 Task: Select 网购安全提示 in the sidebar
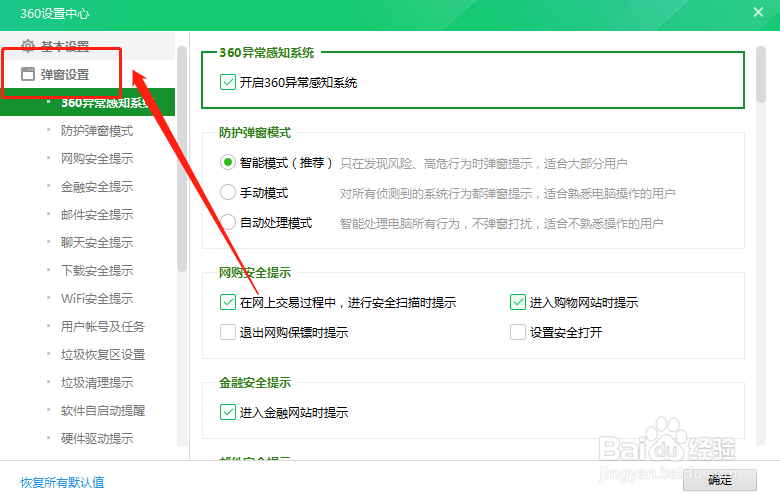point(97,159)
